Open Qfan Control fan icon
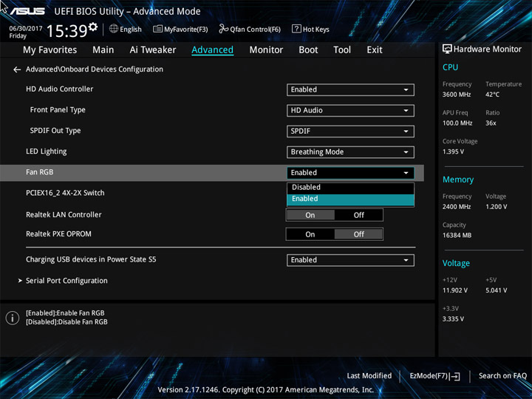532x399 pixels. point(223,29)
